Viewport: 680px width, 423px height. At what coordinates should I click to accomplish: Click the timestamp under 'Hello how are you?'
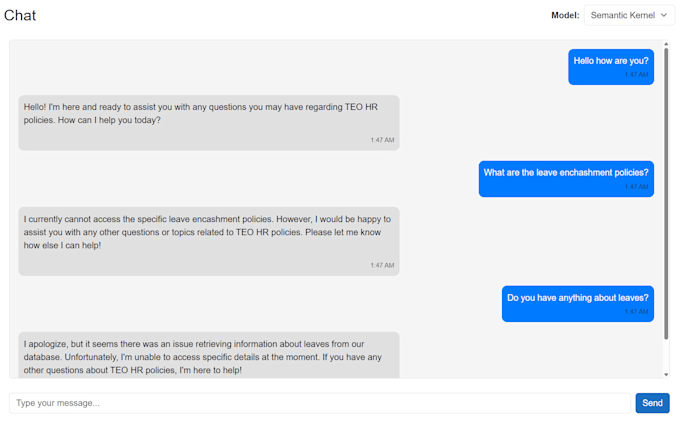(636, 75)
